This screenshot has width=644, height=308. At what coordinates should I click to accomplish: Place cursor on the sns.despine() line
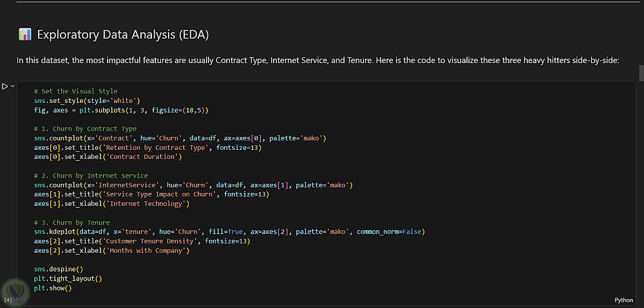coord(59,269)
